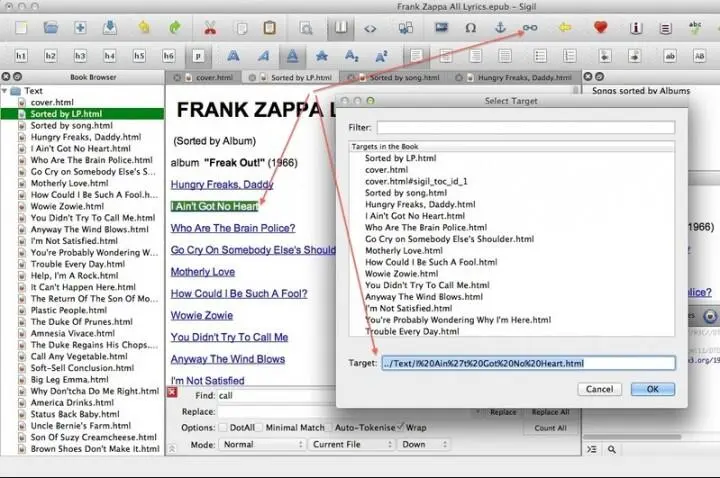Select I Ain't Got No Heart.html target

point(415,216)
